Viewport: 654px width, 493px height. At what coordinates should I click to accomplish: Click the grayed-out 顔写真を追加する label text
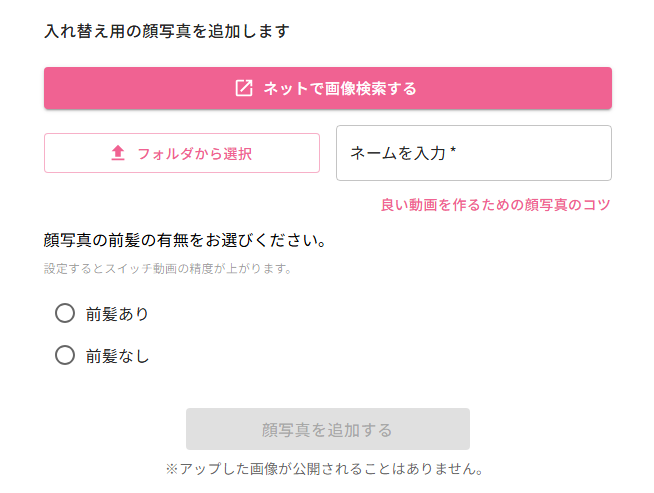[327, 430]
